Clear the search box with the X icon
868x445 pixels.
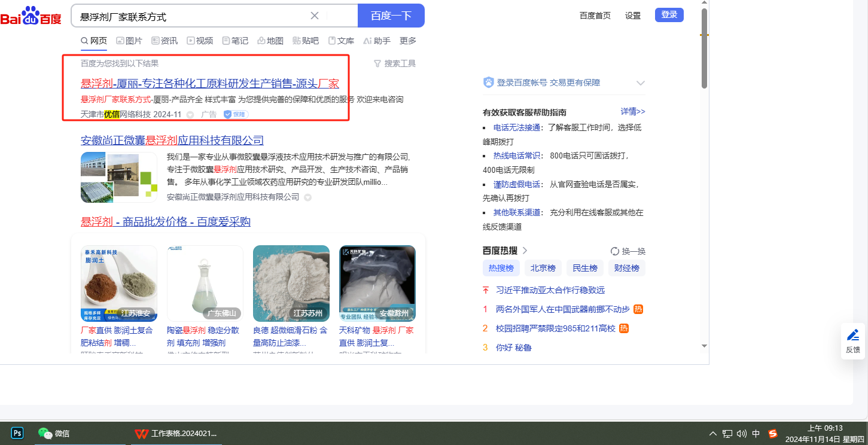315,16
